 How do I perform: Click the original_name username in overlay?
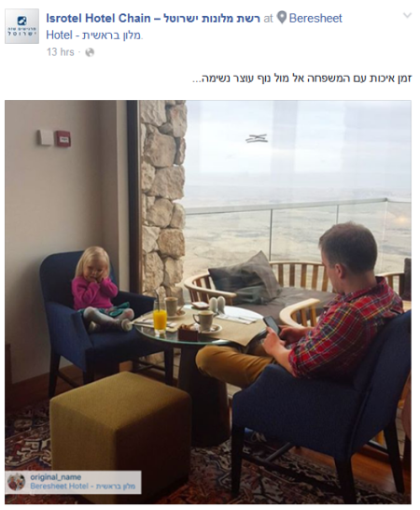[56, 477]
